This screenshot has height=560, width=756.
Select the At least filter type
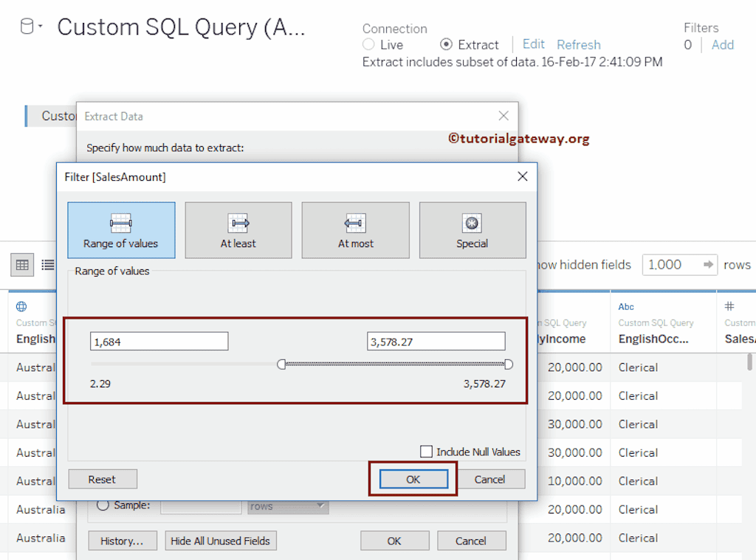[238, 230]
